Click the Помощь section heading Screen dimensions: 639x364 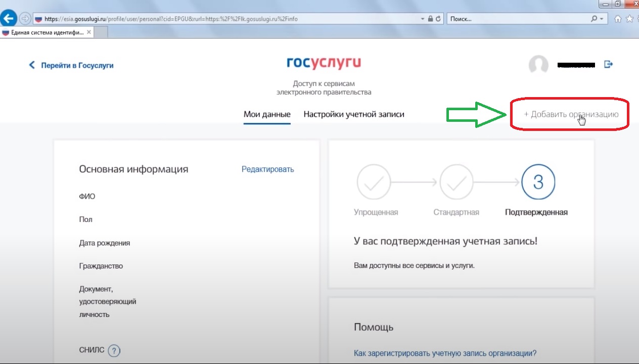coord(374,327)
